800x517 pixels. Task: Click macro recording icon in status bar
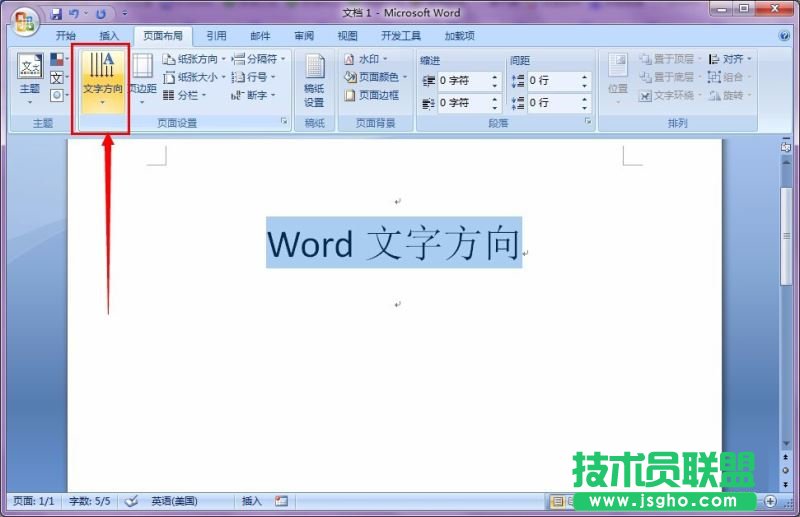282,501
